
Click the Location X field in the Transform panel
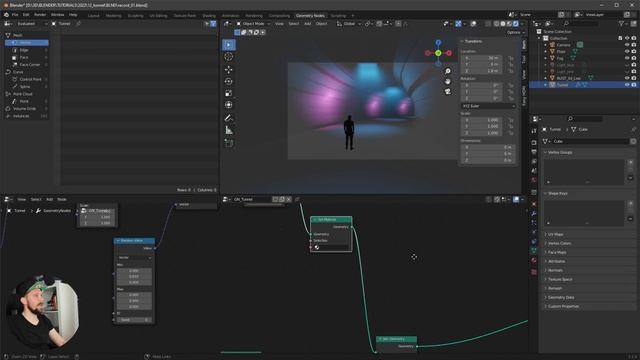(x=482, y=58)
